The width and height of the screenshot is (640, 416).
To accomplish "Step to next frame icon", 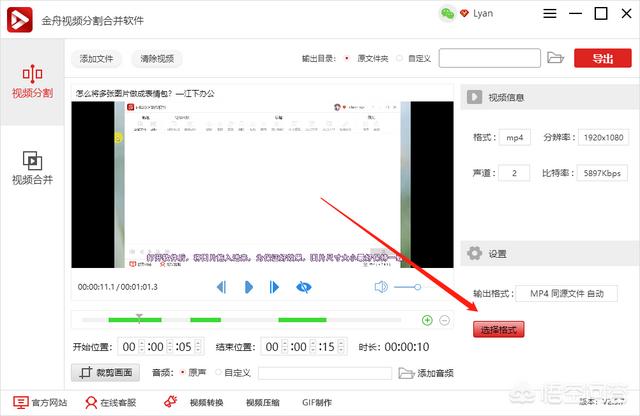I will (x=274, y=287).
